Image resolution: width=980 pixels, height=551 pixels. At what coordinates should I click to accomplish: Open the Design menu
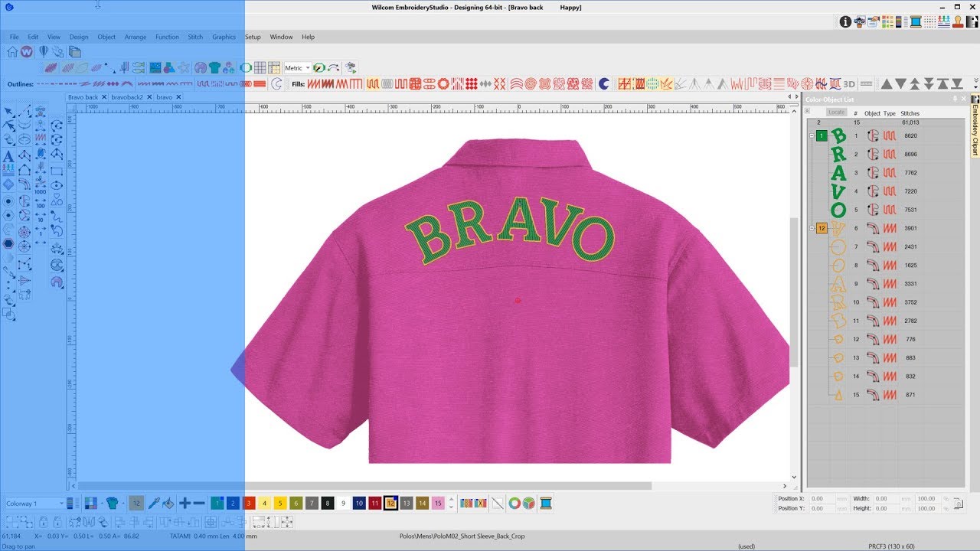79,37
